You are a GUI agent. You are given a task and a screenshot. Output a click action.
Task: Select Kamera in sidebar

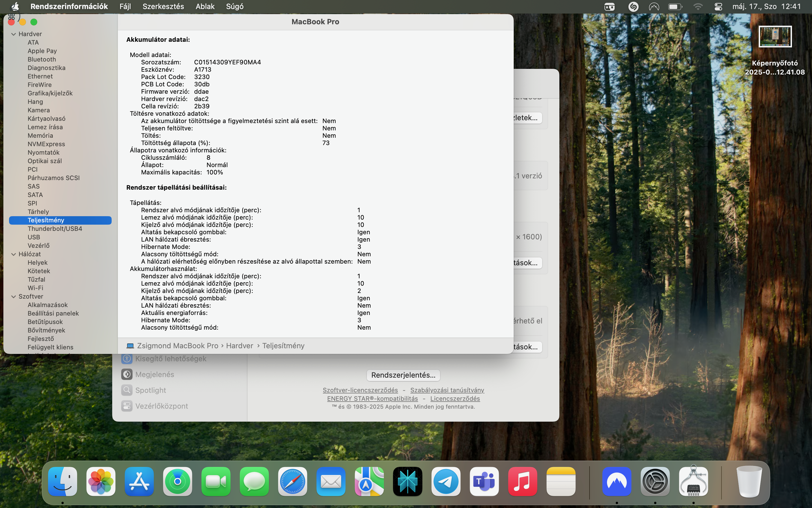pos(39,110)
